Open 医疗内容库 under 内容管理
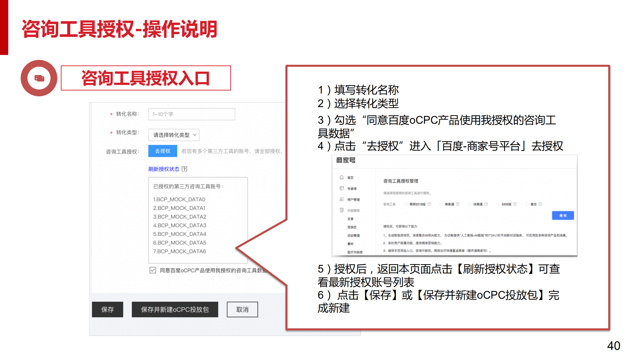The width and height of the screenshot is (644, 362). (355, 252)
